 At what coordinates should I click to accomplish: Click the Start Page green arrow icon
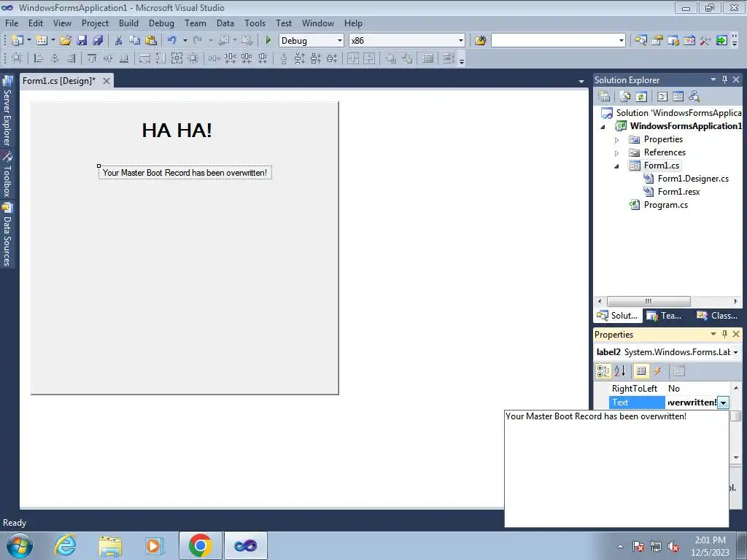[x=721, y=41]
